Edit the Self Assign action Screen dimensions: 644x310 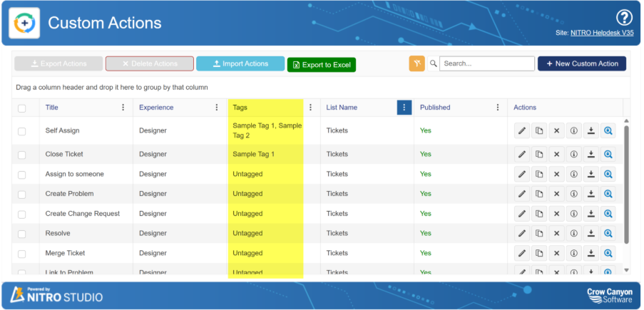pyautogui.click(x=522, y=131)
